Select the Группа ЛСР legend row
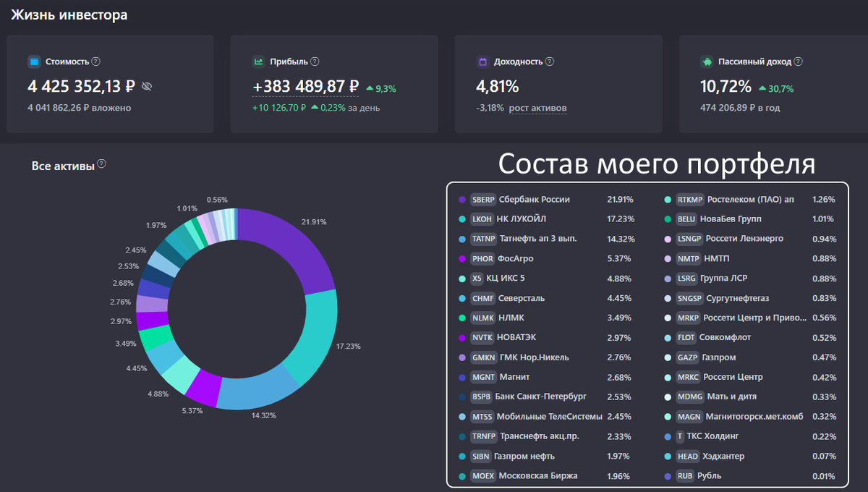Image resolution: width=868 pixels, height=492 pixels. point(751,279)
